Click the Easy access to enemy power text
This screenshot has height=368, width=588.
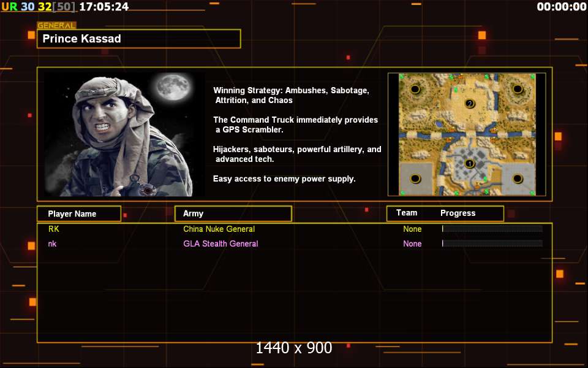pos(284,178)
